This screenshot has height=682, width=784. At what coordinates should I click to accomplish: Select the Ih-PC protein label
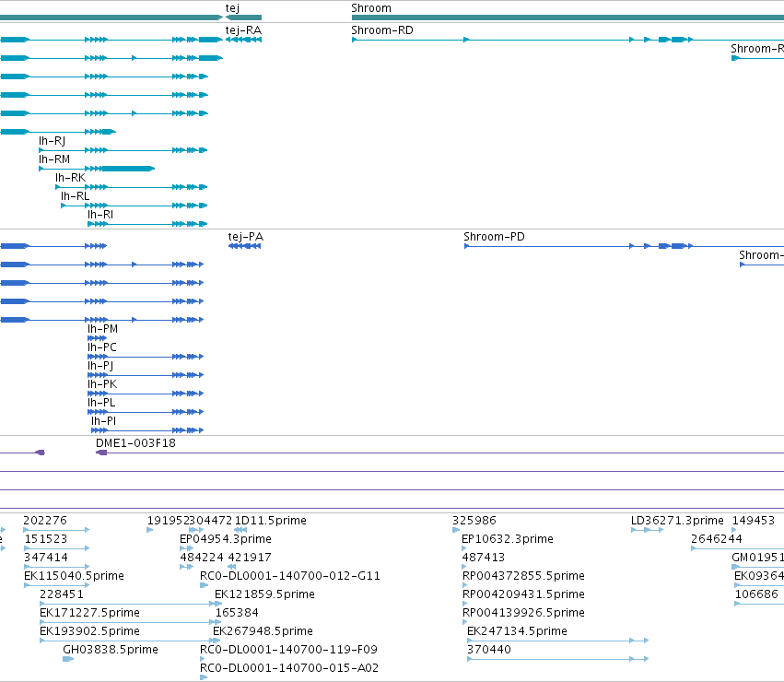tap(102, 347)
